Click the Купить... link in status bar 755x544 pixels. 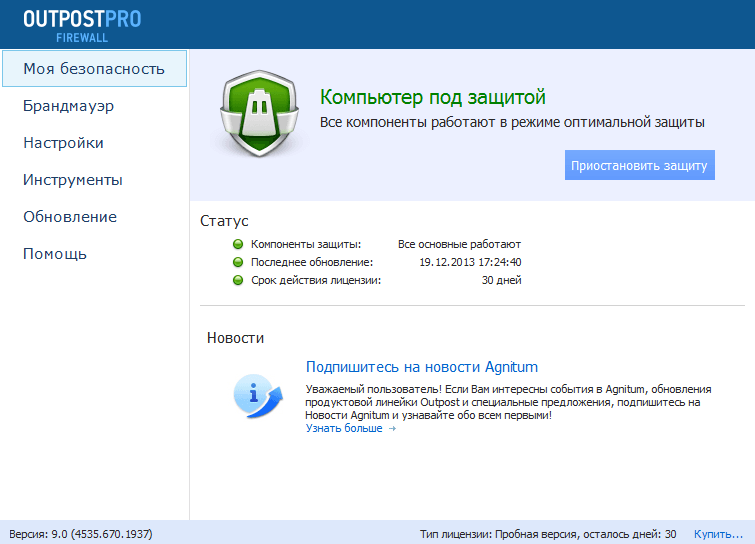coord(718,534)
